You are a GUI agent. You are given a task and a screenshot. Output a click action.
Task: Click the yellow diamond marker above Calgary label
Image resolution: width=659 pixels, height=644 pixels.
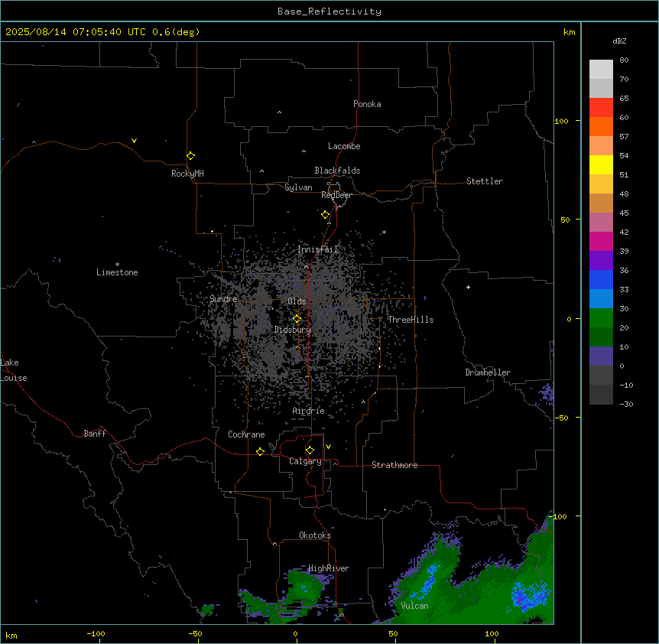tap(310, 450)
